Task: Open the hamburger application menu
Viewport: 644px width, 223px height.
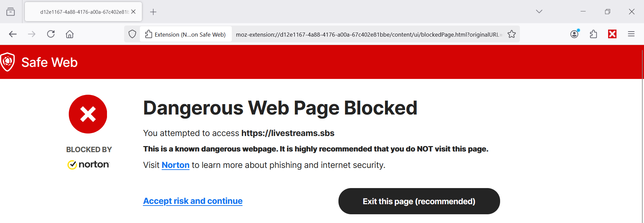Action: point(631,34)
